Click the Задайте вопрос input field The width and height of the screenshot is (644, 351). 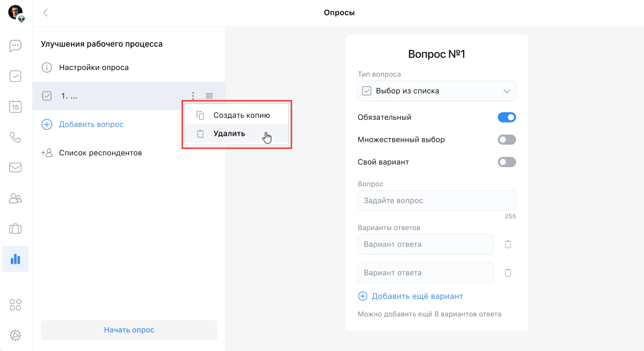[x=436, y=200]
